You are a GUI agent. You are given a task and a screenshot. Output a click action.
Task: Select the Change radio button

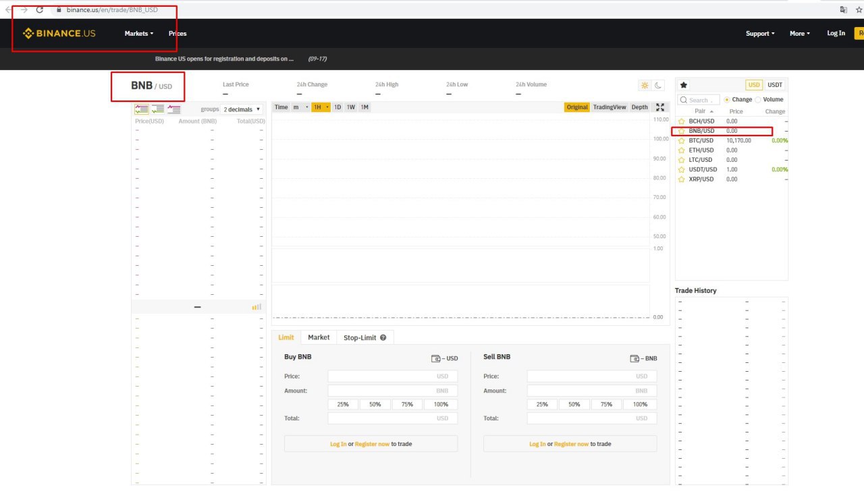click(727, 99)
